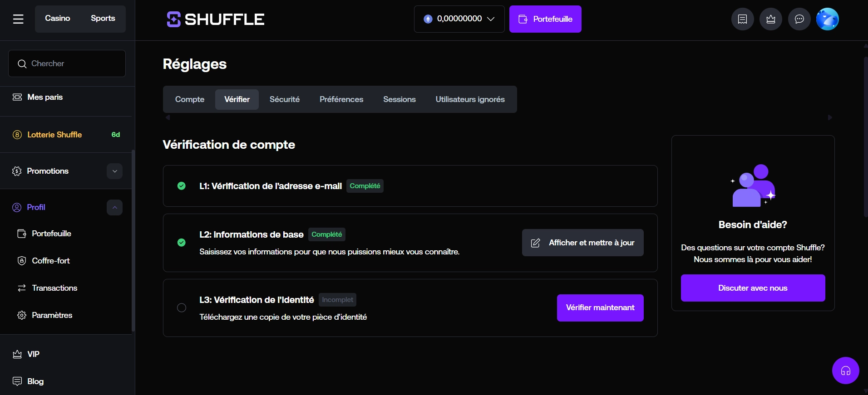Open the chat bubble icon
The image size is (868, 395).
click(799, 19)
